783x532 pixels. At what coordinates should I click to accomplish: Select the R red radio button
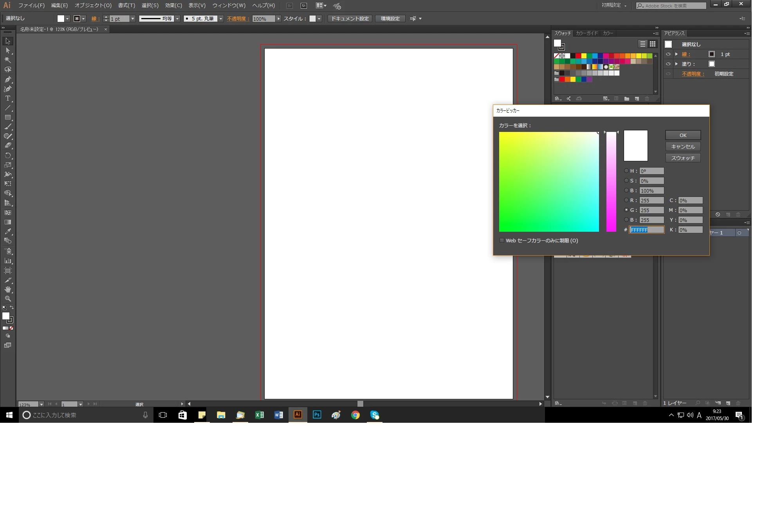[x=626, y=200]
